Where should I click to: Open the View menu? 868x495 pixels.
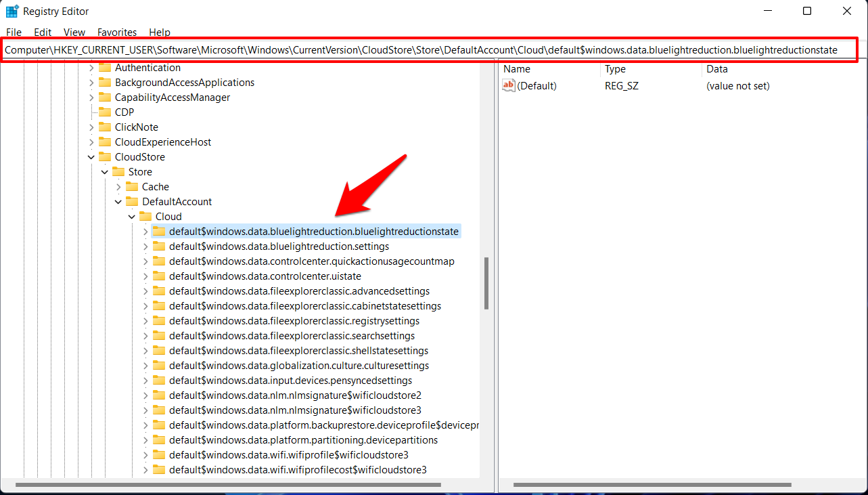(x=74, y=32)
